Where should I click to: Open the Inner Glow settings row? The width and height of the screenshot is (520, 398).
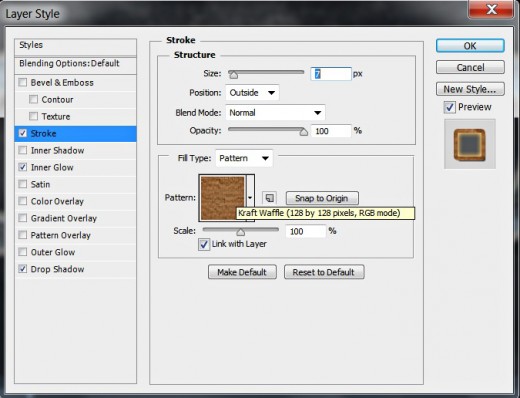pos(76,167)
